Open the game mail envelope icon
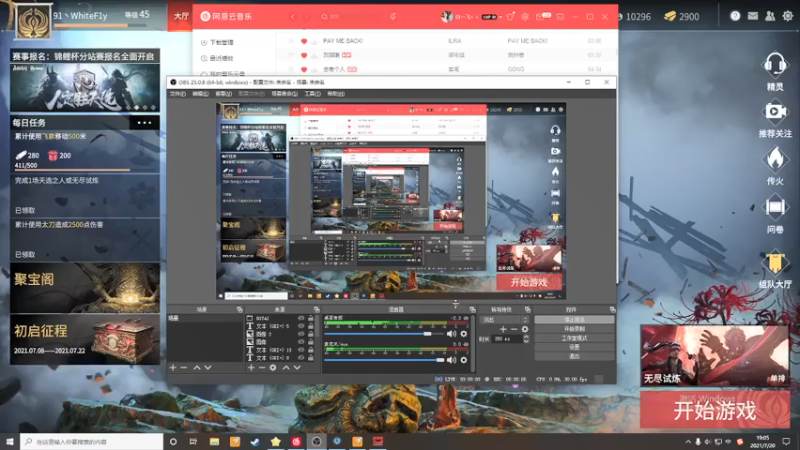This screenshot has height=450, width=800. click(x=753, y=16)
